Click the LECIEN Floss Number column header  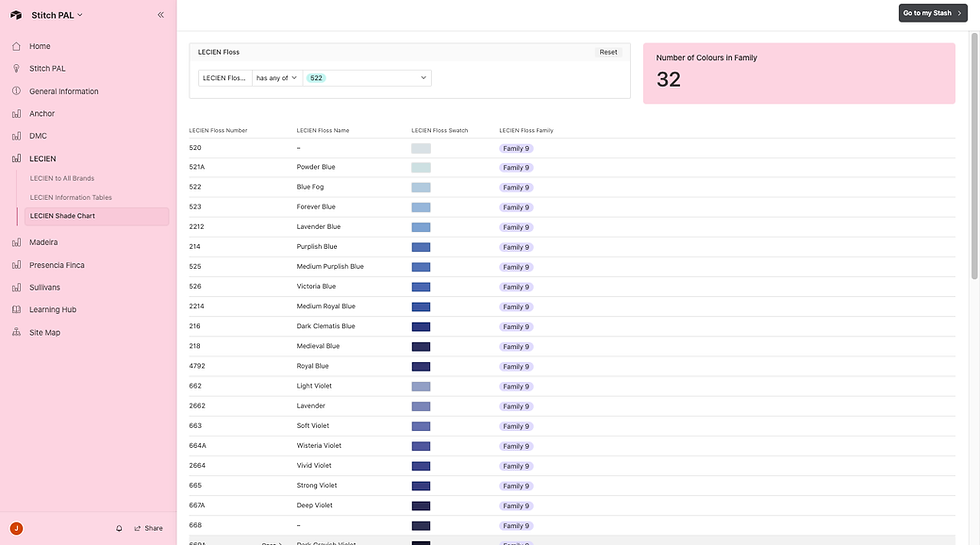coord(218,131)
